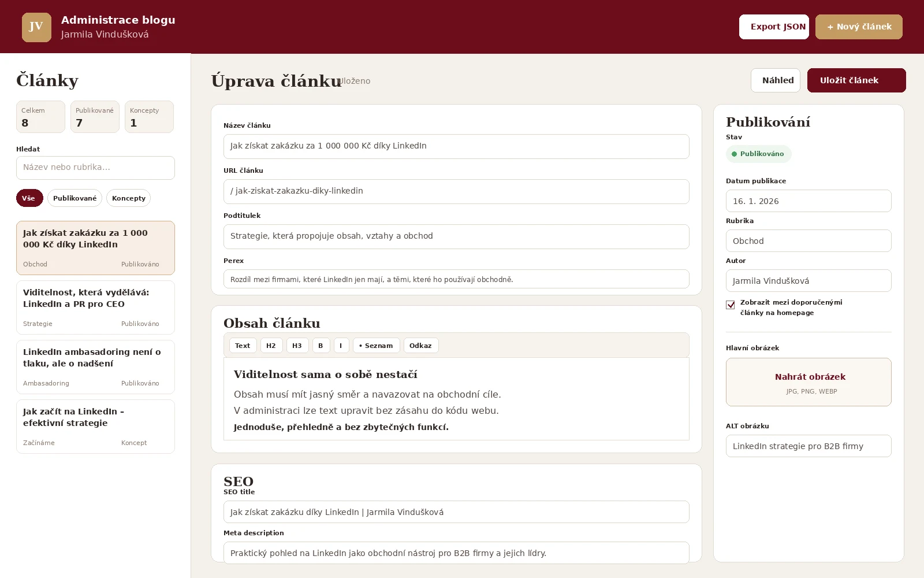Click the Celkem 8 stat card

tap(40, 117)
